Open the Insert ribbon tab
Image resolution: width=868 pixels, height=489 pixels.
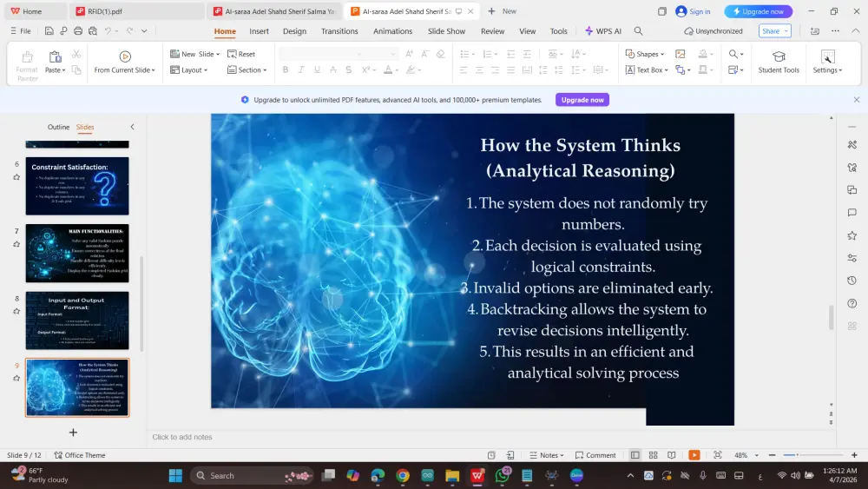click(x=259, y=31)
